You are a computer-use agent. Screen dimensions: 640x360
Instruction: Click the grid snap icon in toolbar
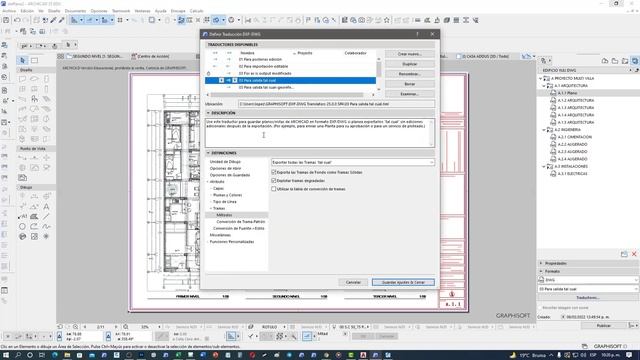click(x=120, y=20)
